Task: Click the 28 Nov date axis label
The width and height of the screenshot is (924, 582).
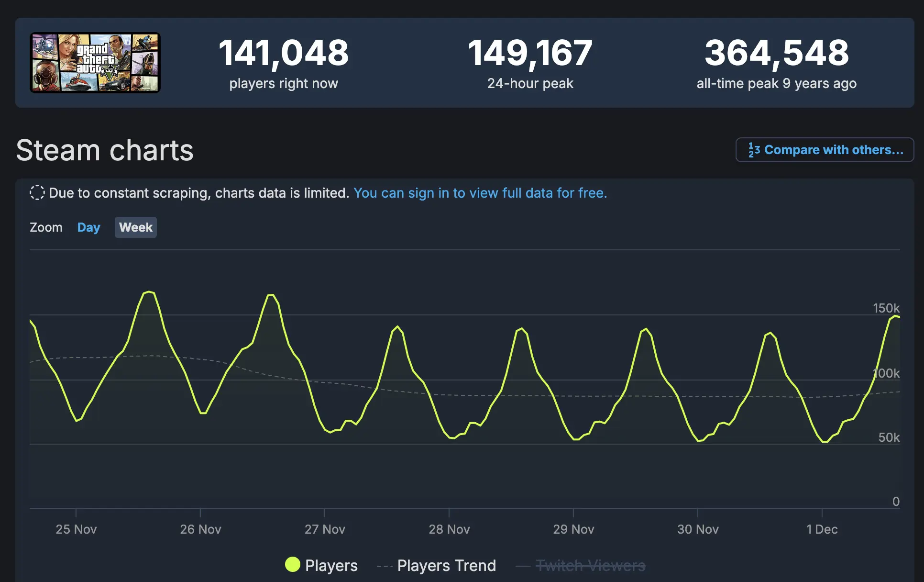Action: coord(449,529)
